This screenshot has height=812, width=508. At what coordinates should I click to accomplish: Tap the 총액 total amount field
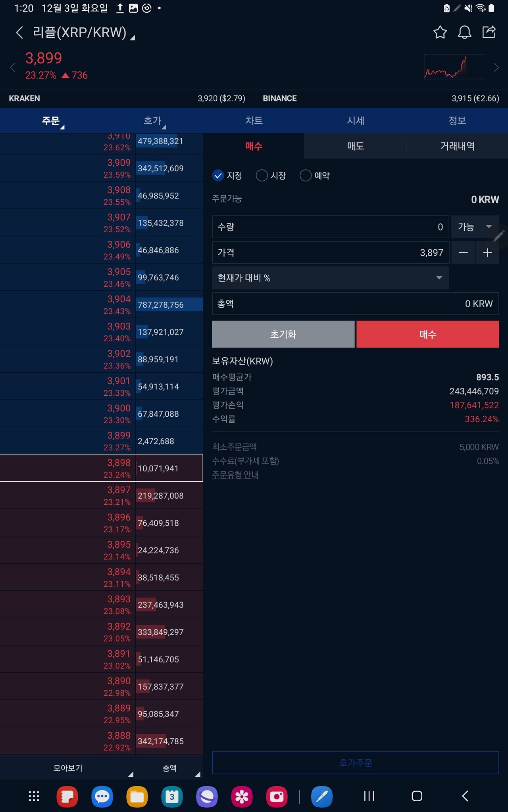[x=356, y=304]
